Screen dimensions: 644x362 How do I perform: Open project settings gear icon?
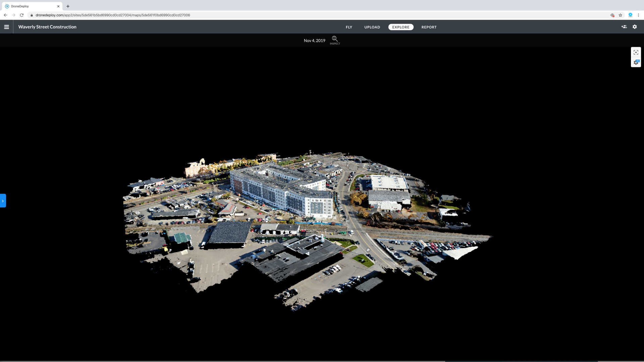(635, 27)
